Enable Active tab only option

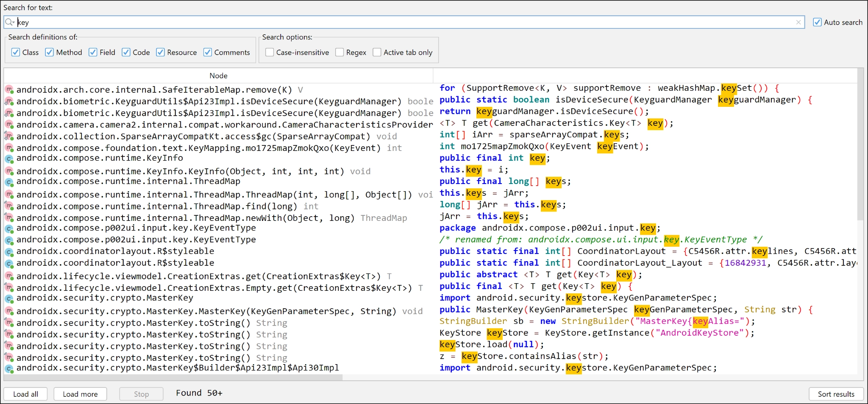pos(377,52)
